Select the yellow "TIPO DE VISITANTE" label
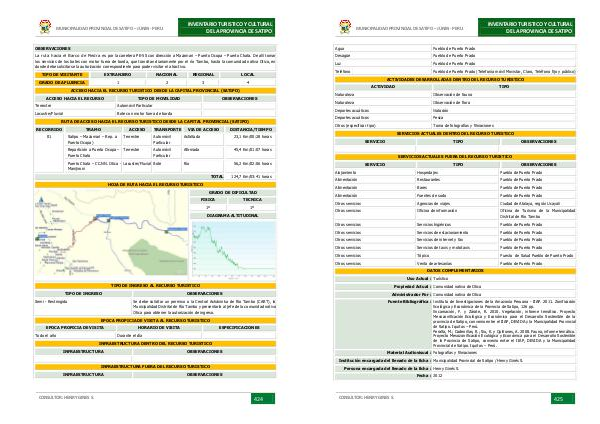Viewport: 600px width, 424px height. [x=62, y=75]
